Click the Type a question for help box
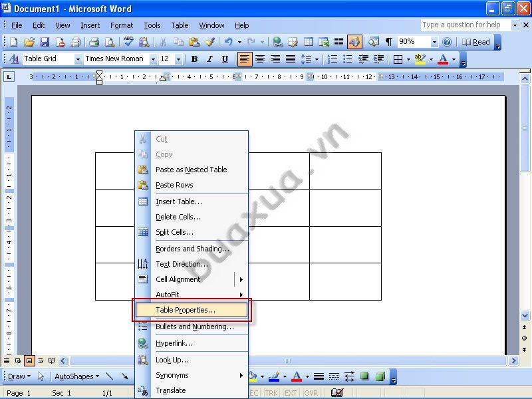 pos(465,25)
